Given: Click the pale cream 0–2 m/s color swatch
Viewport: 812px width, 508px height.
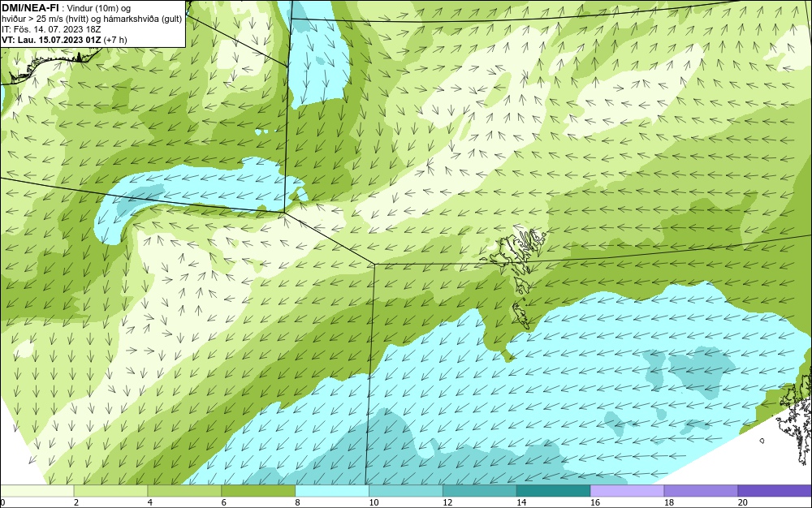Looking at the screenshot, I should pos(37,491).
